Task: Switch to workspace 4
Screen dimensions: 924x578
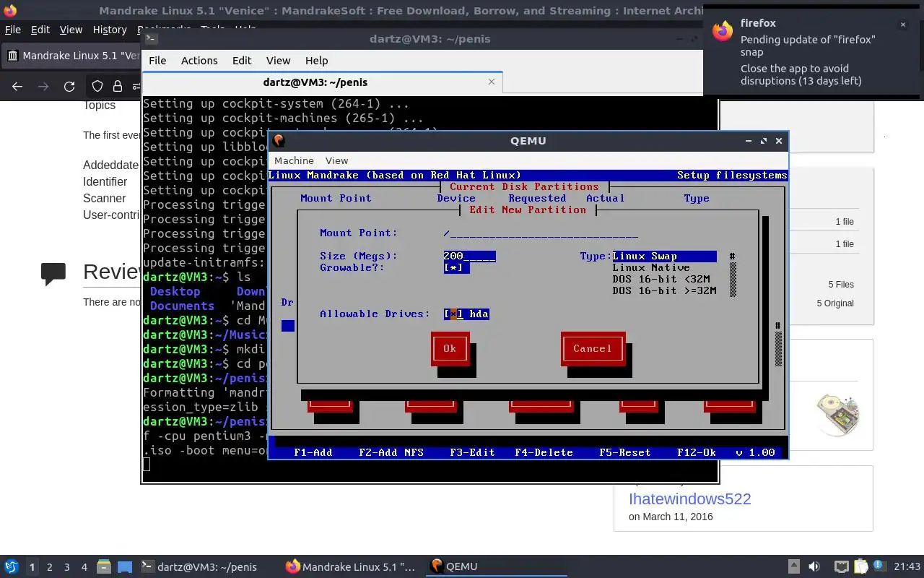Action: [x=84, y=566]
